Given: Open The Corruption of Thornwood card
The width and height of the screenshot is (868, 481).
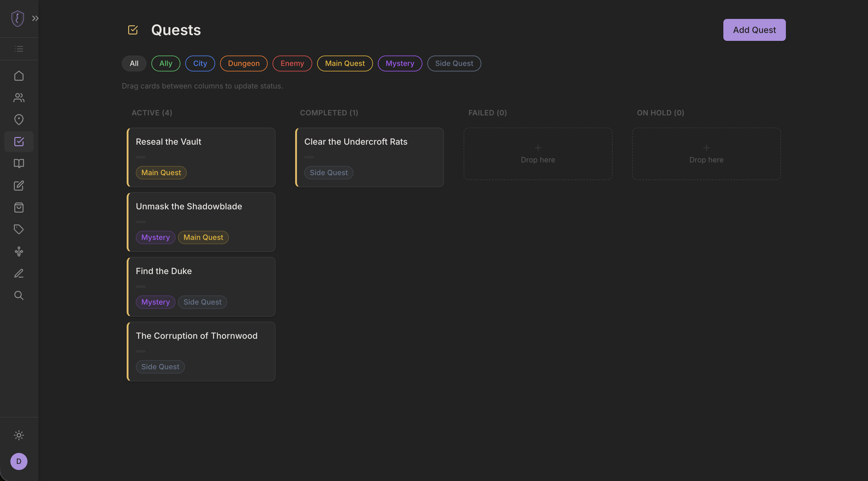Looking at the screenshot, I should [x=201, y=352].
